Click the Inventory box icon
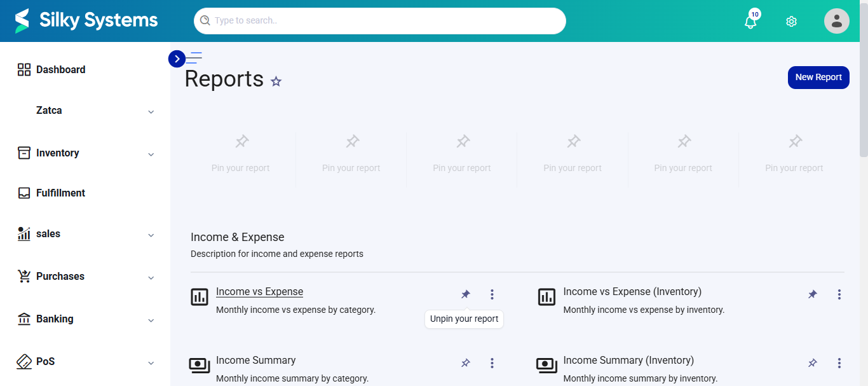Screen dimensions: 868x386 [x=24, y=153]
